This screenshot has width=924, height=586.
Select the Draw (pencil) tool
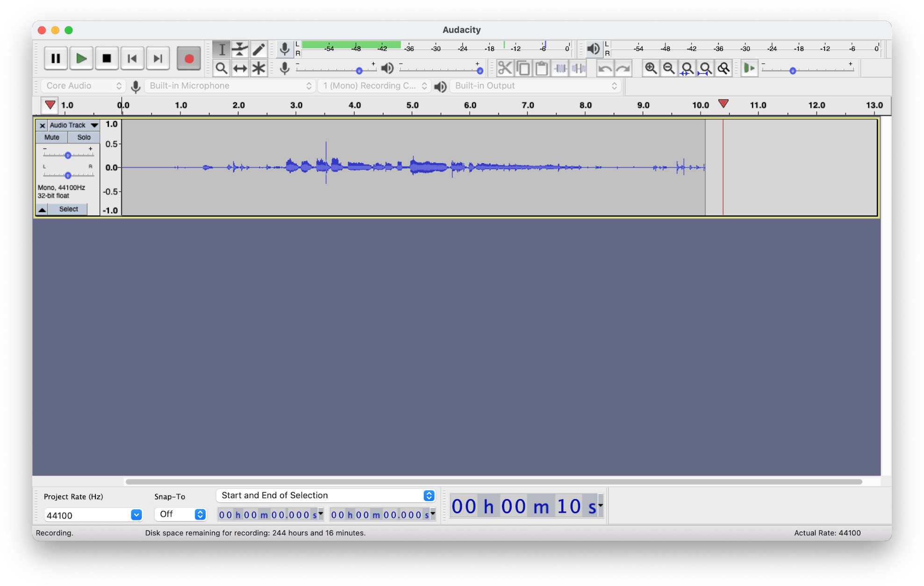click(258, 49)
